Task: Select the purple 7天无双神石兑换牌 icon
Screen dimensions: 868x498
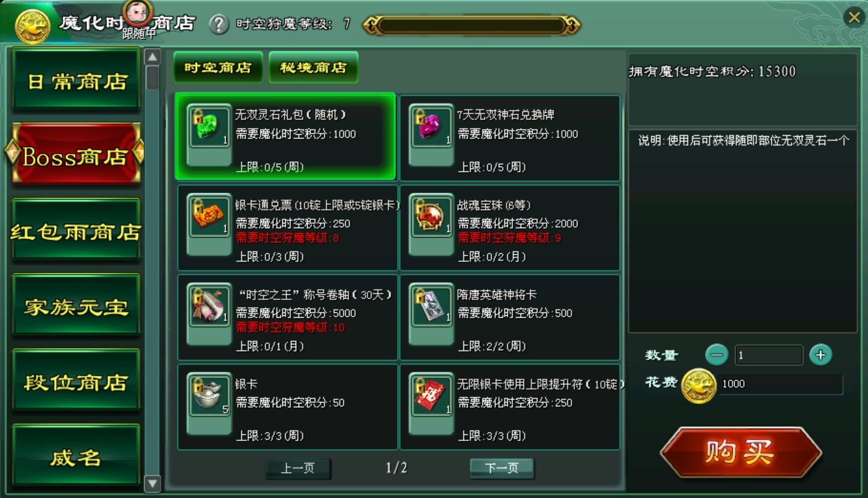Action: 431,126
